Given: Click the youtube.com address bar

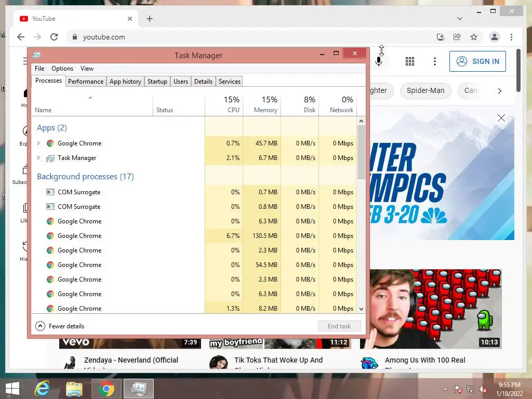Looking at the screenshot, I should (x=251, y=37).
